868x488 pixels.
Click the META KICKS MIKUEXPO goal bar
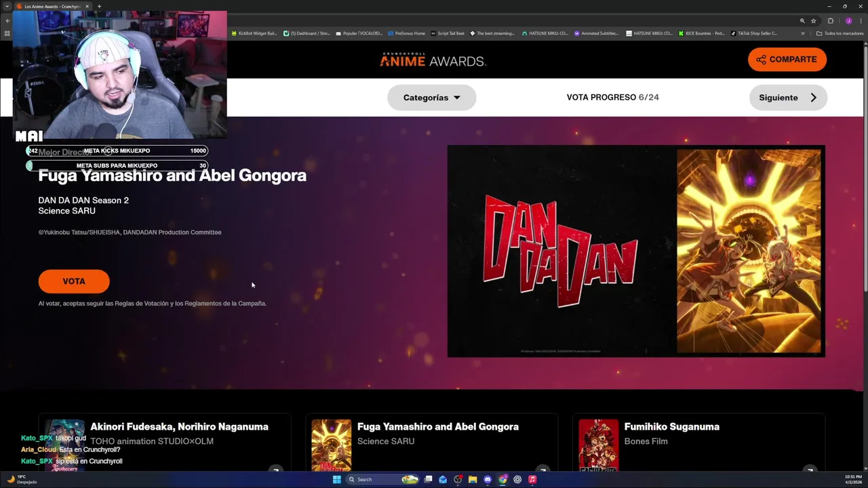tap(117, 151)
